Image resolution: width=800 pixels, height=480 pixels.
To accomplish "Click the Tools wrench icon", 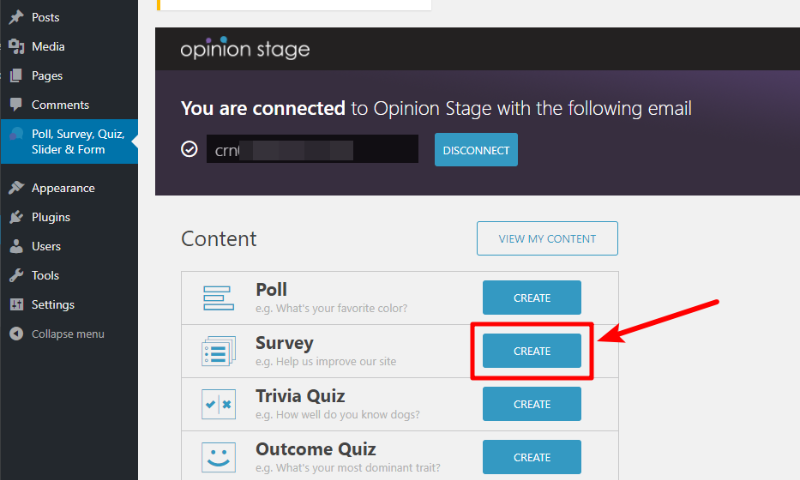I will point(16,275).
